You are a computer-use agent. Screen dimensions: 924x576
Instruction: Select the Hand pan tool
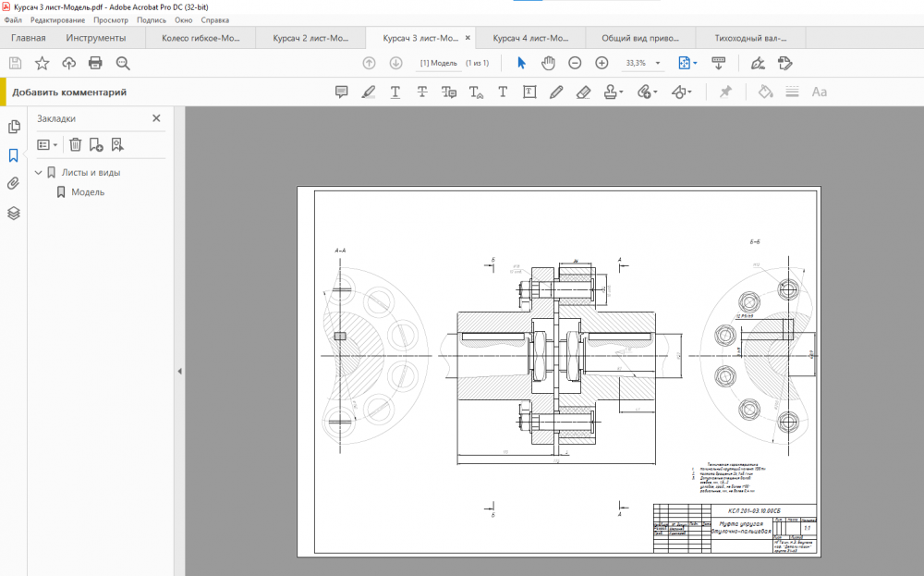click(x=548, y=63)
